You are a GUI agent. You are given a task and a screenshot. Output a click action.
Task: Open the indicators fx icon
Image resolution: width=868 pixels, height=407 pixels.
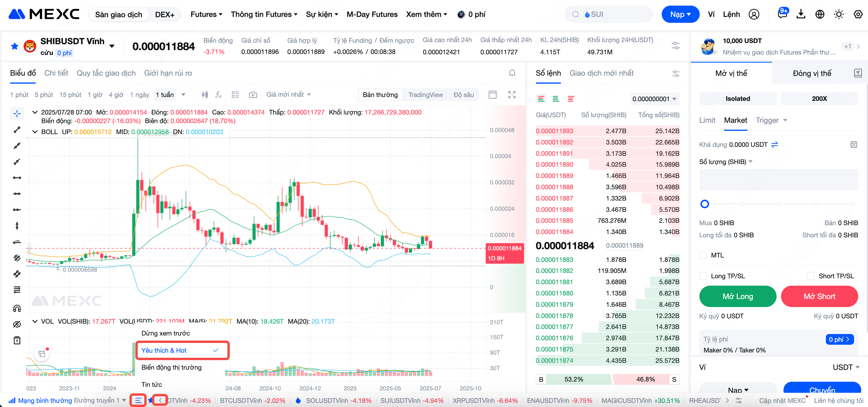point(218,95)
